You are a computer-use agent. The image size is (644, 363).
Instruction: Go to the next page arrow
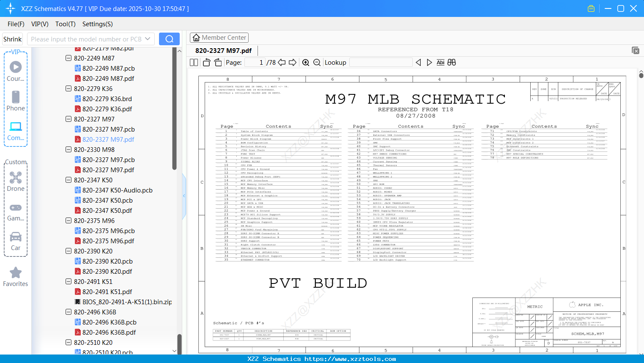pos(293,63)
